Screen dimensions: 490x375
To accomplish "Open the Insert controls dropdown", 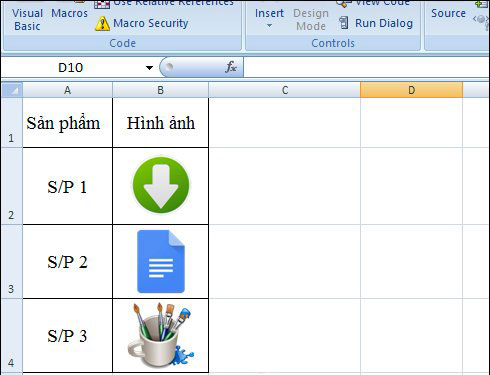I will tap(269, 17).
